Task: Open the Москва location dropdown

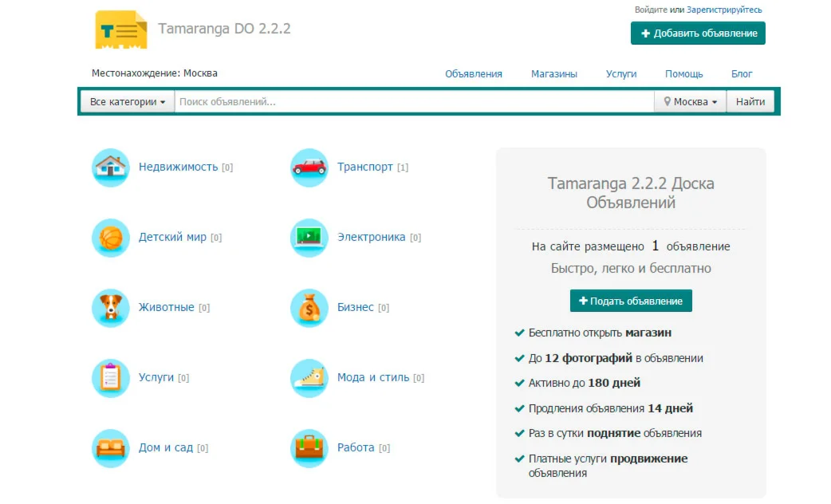Action: pyautogui.click(x=691, y=101)
